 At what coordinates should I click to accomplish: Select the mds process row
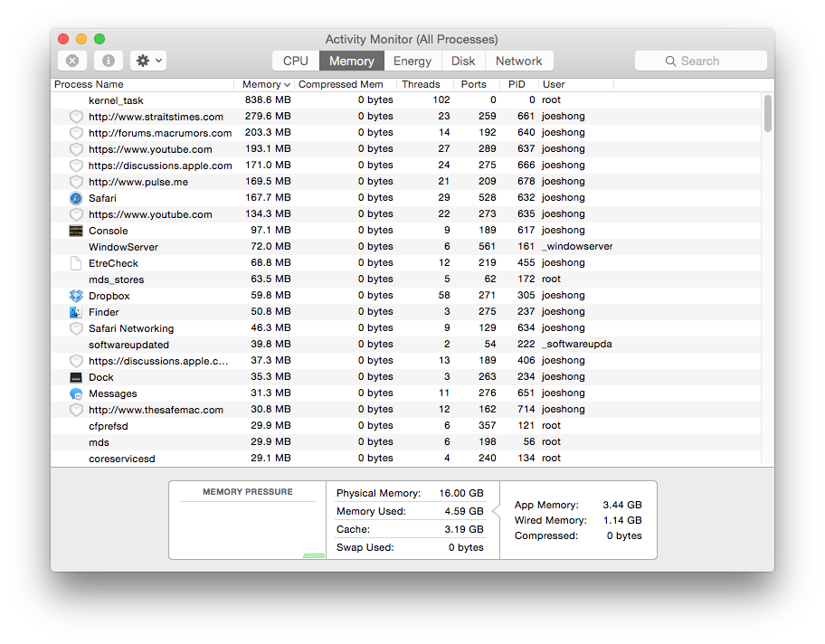click(405, 442)
